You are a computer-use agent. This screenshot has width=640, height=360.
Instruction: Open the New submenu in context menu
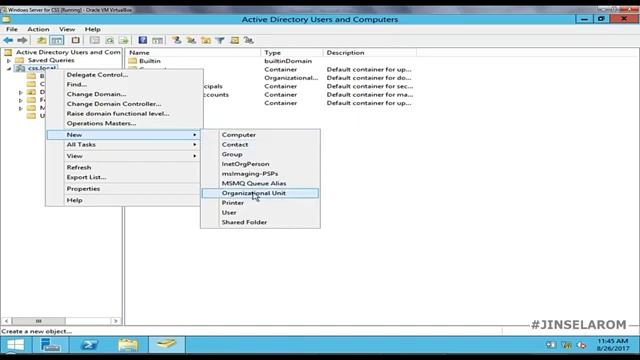123,135
